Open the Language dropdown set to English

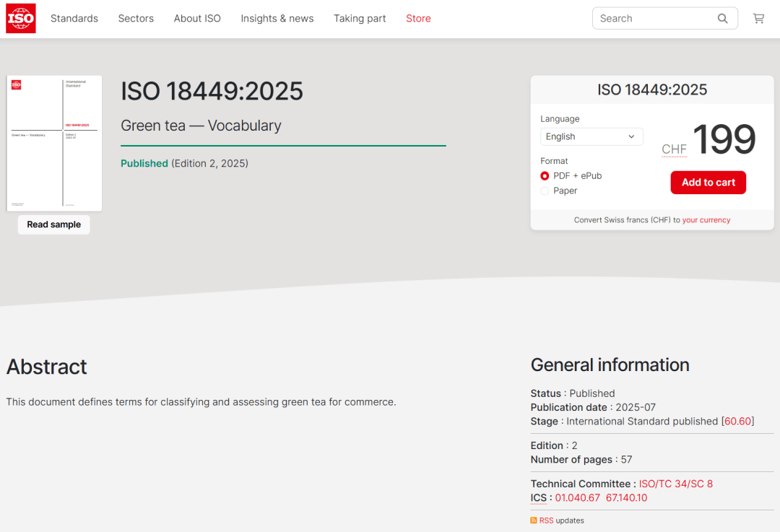tap(591, 136)
